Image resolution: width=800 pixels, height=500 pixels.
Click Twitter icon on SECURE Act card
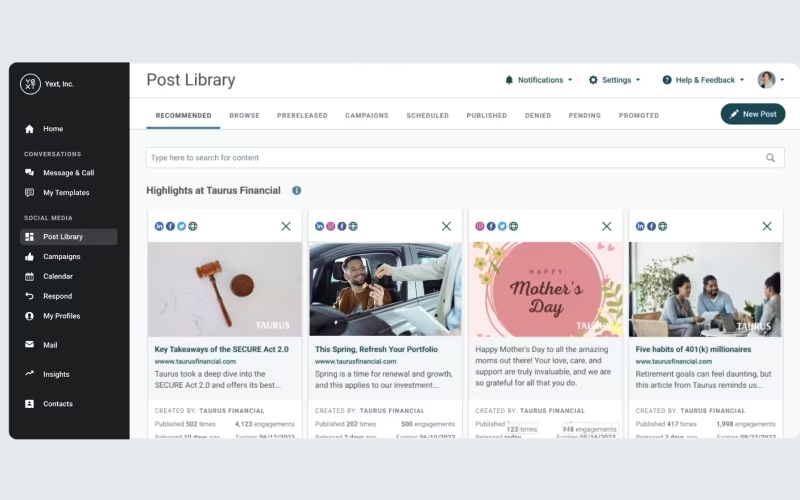[x=182, y=227]
